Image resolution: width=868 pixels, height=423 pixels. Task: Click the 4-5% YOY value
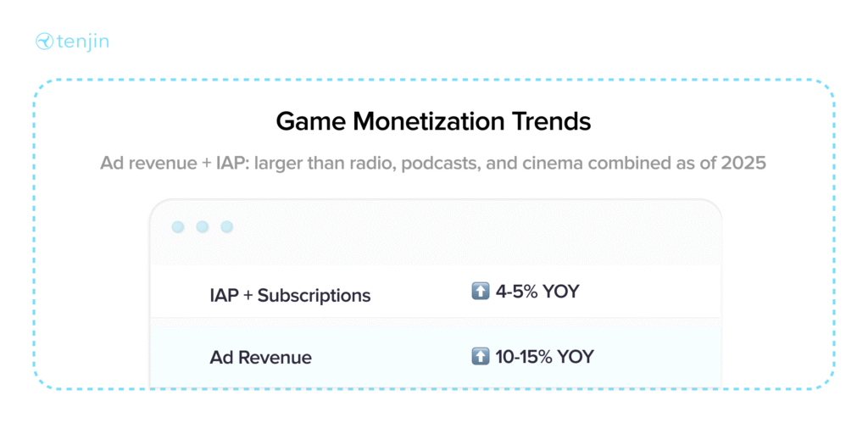[537, 292]
